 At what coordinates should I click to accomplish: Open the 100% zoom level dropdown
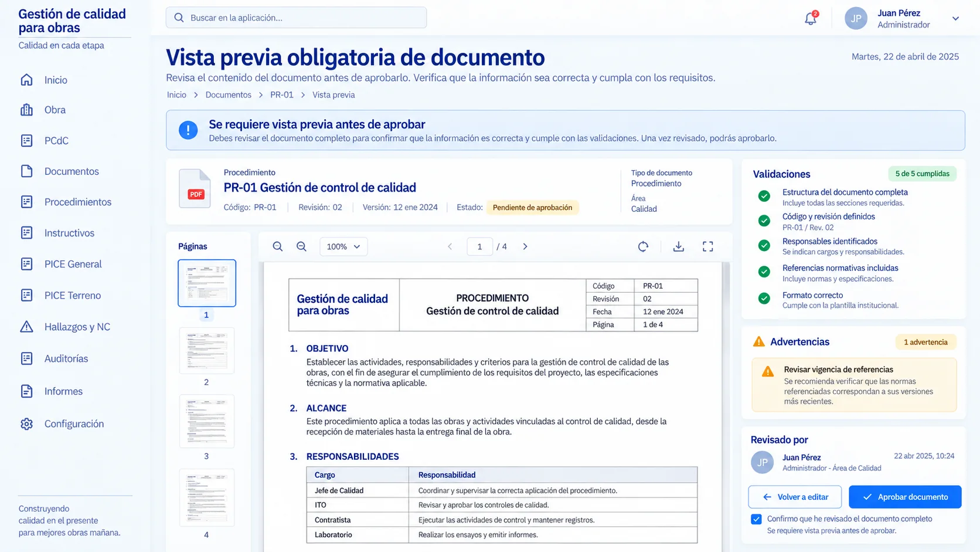pos(343,246)
